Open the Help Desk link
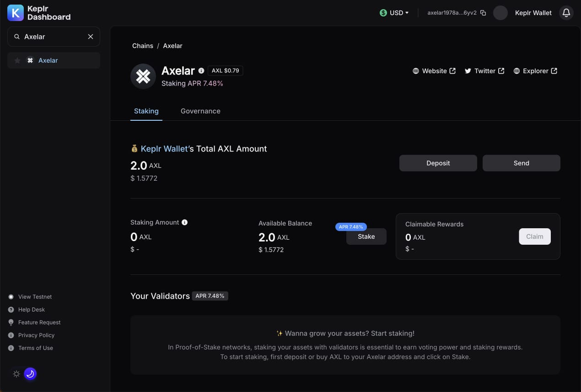This screenshot has width=581, height=392. (x=32, y=310)
